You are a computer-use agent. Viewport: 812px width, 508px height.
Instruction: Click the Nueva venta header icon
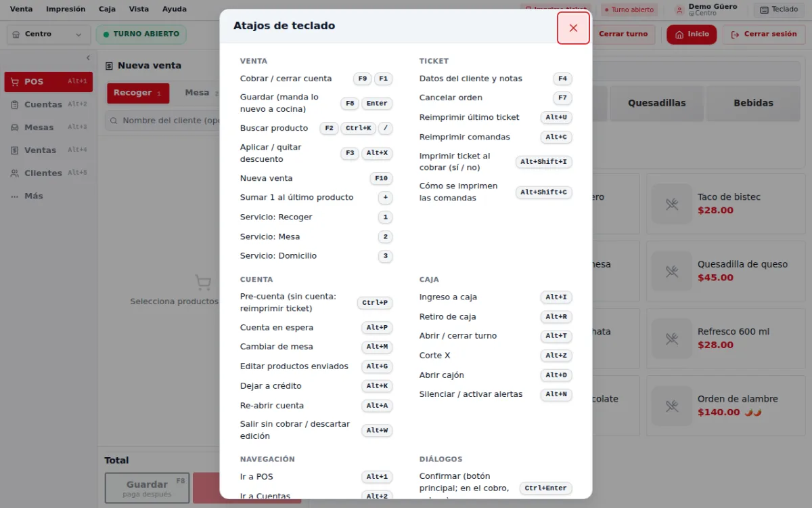point(109,66)
